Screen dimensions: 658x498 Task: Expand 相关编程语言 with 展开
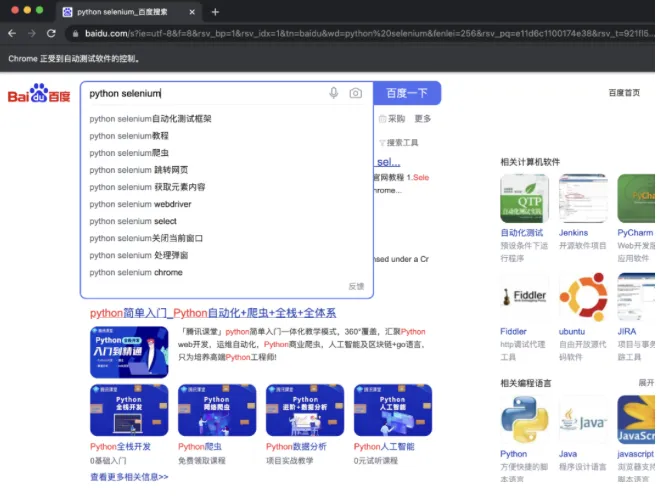coord(646,383)
